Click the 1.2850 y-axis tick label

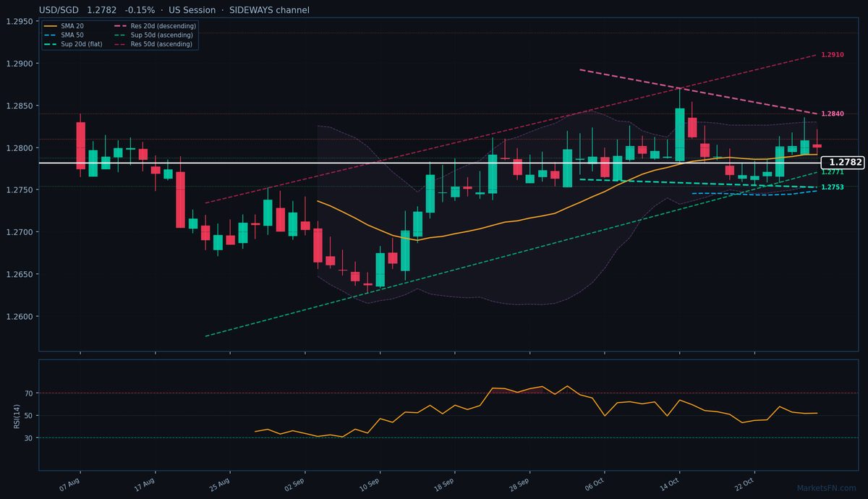tap(20, 106)
